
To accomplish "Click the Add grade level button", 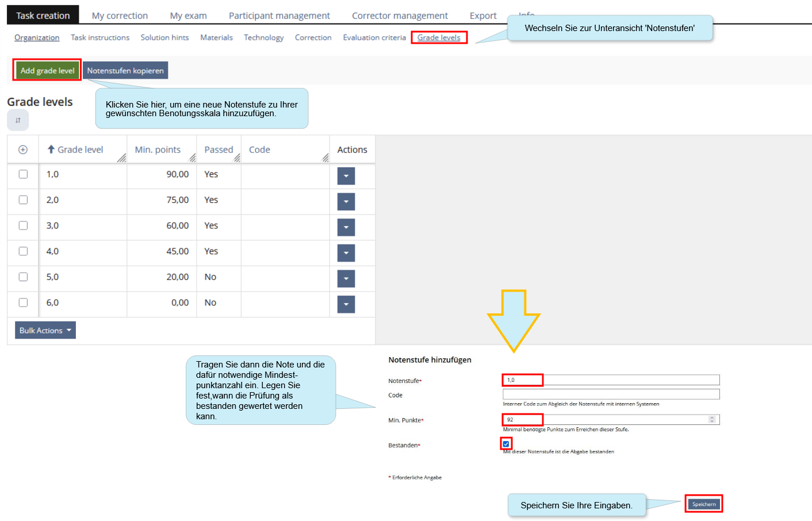I will point(47,70).
